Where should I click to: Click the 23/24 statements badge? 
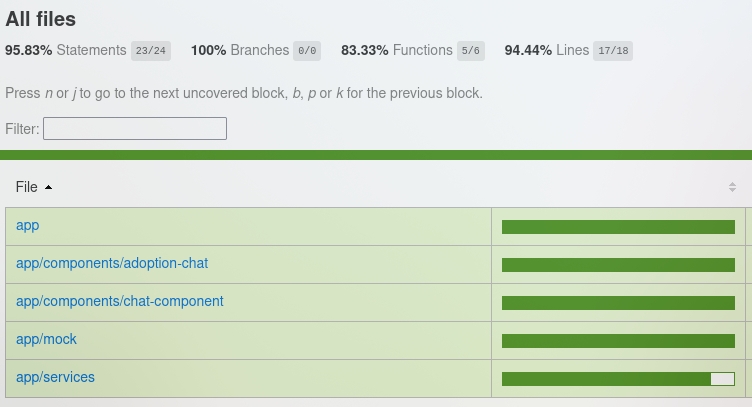tap(151, 51)
